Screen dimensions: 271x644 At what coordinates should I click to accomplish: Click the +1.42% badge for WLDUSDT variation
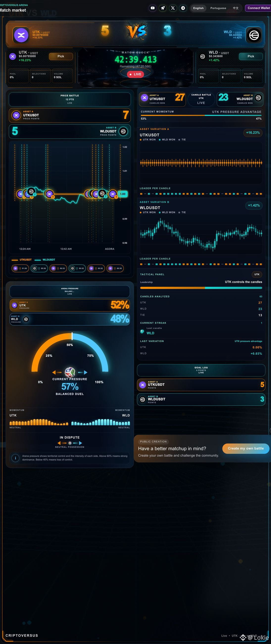click(254, 205)
